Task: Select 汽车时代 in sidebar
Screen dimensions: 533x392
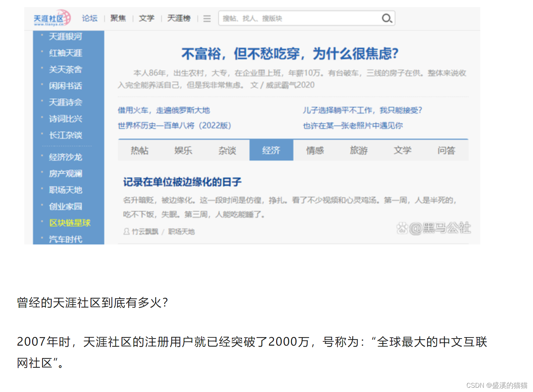Action: coord(66,239)
